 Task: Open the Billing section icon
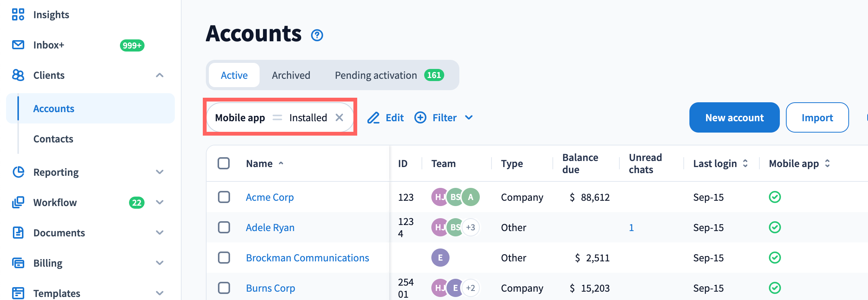coord(18,263)
